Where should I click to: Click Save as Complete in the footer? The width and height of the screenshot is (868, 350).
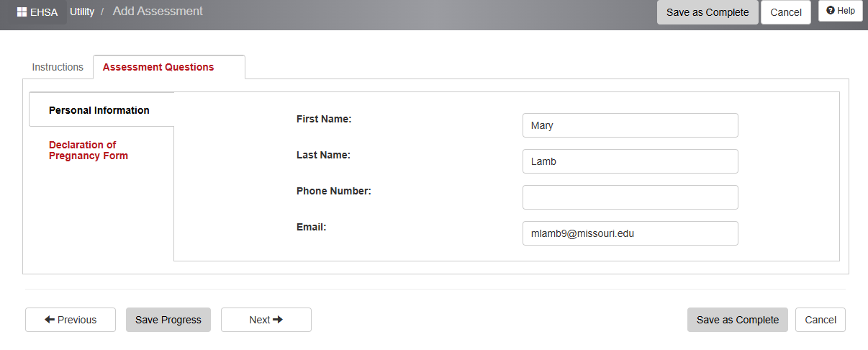(737, 320)
